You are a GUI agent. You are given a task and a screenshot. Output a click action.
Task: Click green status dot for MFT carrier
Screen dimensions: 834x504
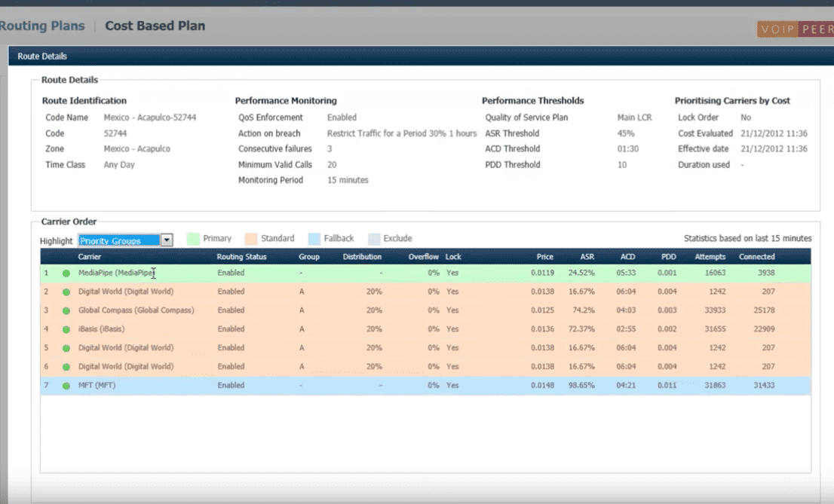66,386
